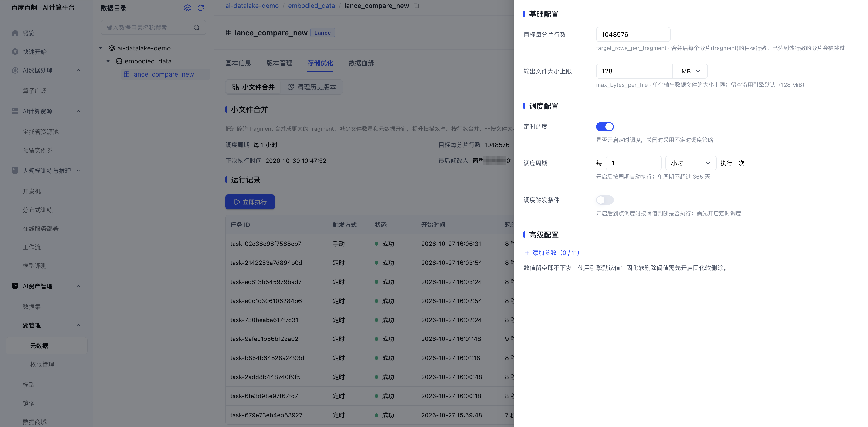This screenshot has height=427, width=868.
Task: Switch to the 数据血缘 tab
Action: (x=361, y=63)
